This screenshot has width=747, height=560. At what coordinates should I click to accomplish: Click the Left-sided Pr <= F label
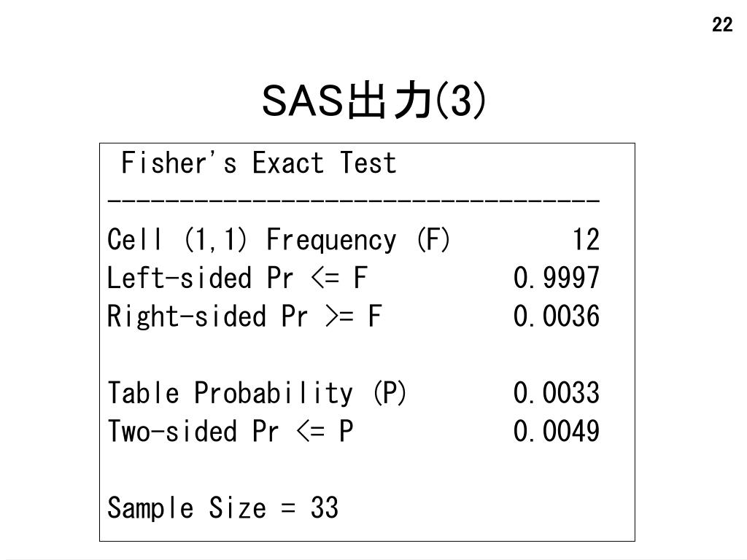coord(237,278)
